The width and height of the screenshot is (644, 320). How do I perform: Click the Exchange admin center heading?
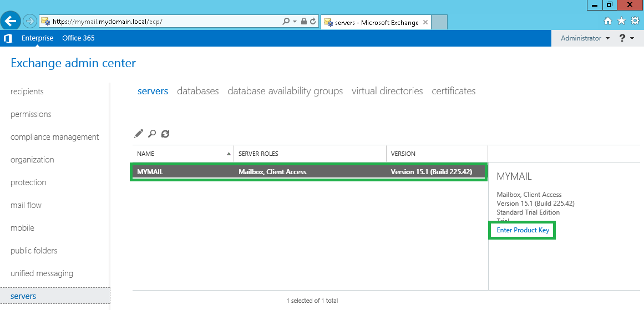pos(73,63)
